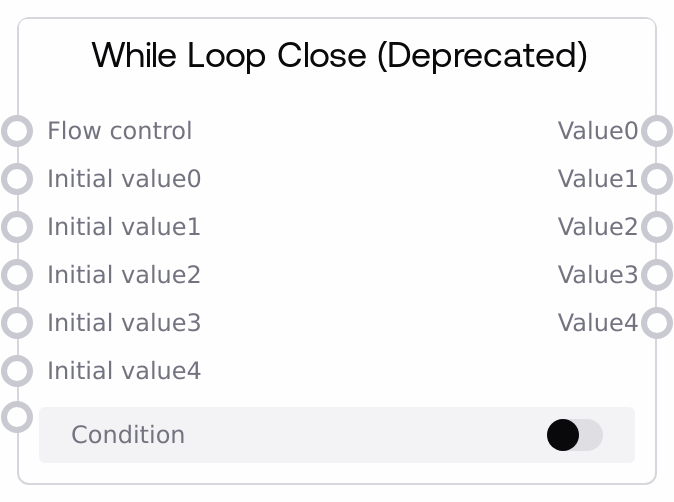Image resolution: width=674 pixels, height=502 pixels.
Task: Click the Initial value4 input socket
Action: 17,371
